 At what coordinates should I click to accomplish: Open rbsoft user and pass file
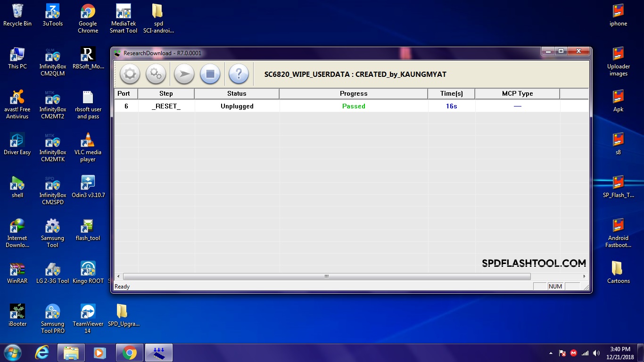coord(88,104)
